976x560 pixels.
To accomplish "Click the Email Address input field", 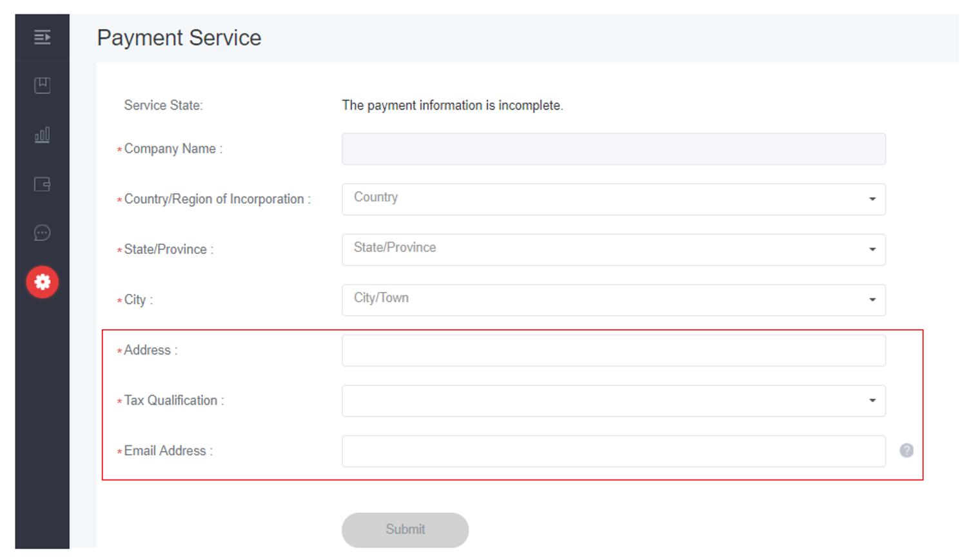I will coord(613,450).
